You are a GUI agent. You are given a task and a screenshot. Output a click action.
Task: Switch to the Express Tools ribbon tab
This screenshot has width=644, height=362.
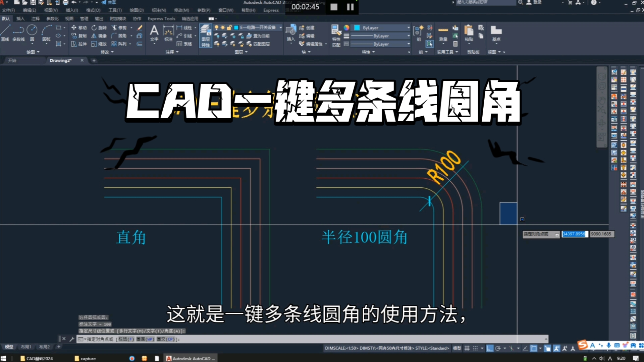(x=161, y=19)
